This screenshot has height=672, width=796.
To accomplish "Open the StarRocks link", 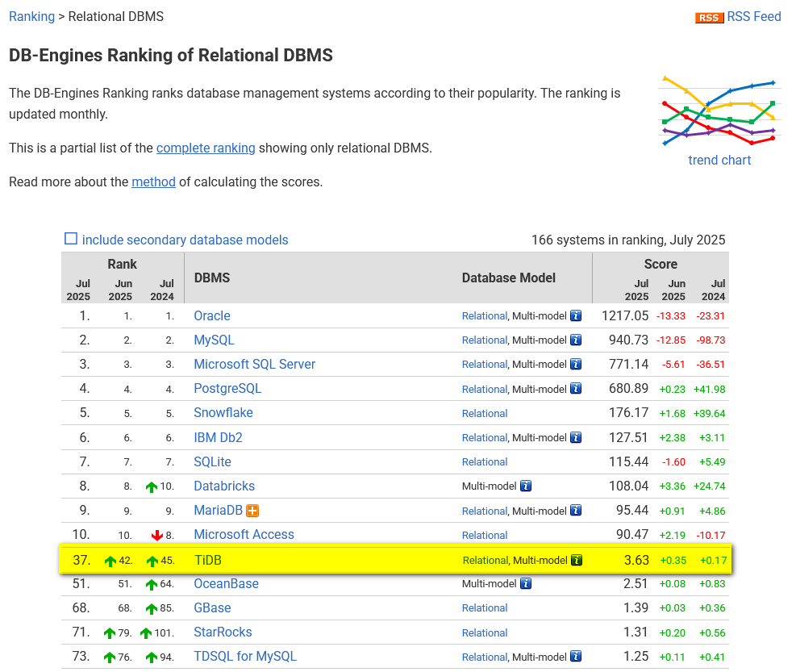I will click(x=223, y=632).
